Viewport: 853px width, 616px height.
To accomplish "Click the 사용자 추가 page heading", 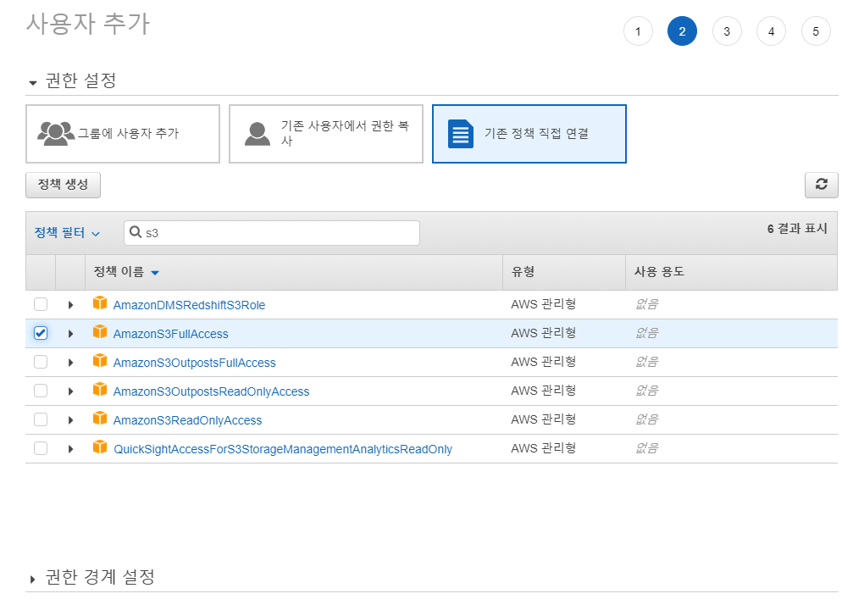I will pos(88,24).
